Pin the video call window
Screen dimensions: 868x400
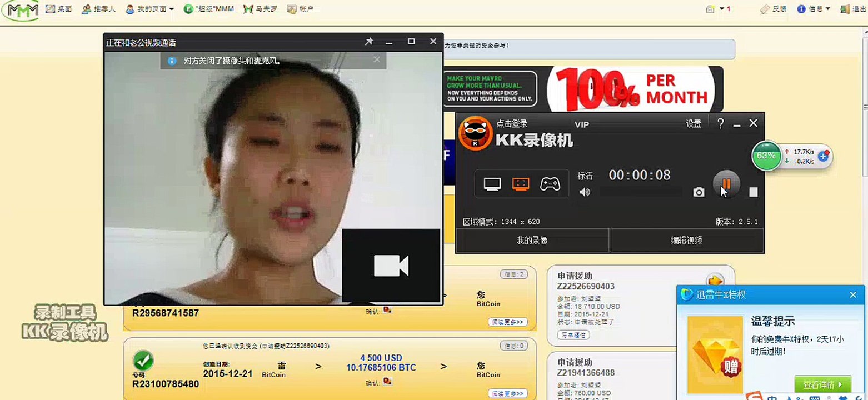[368, 42]
